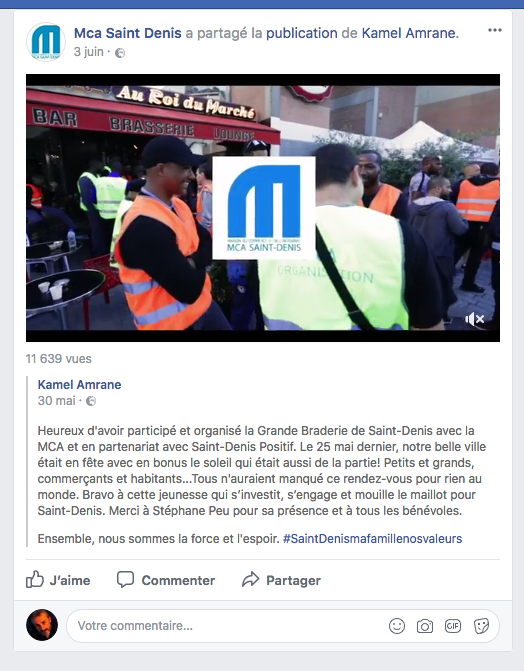
Task: Share the post with Partager
Action: pos(281,580)
